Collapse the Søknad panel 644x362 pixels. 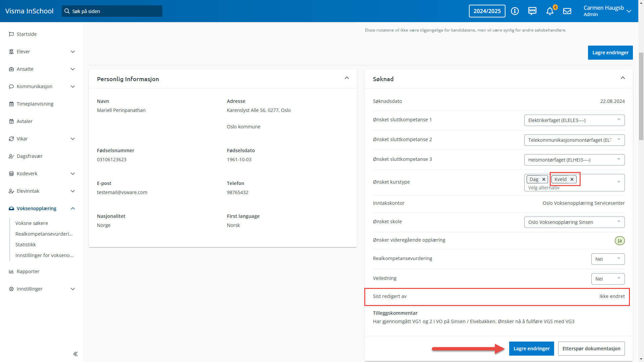tap(623, 78)
